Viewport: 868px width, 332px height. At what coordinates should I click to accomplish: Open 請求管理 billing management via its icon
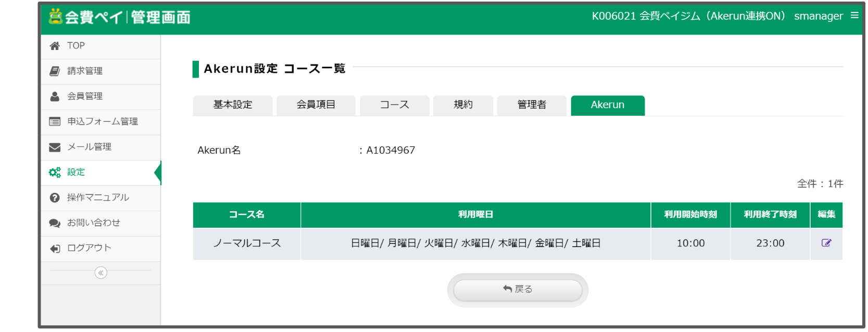pos(55,71)
